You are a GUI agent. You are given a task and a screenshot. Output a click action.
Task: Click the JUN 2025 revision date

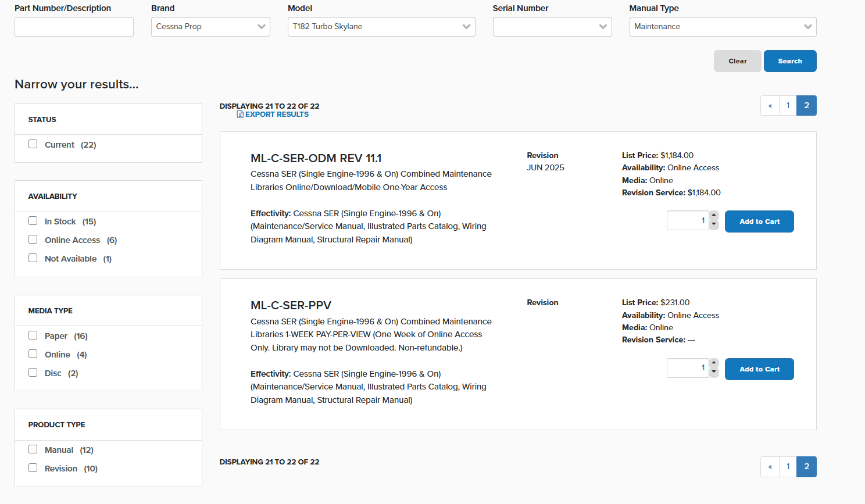pos(545,167)
